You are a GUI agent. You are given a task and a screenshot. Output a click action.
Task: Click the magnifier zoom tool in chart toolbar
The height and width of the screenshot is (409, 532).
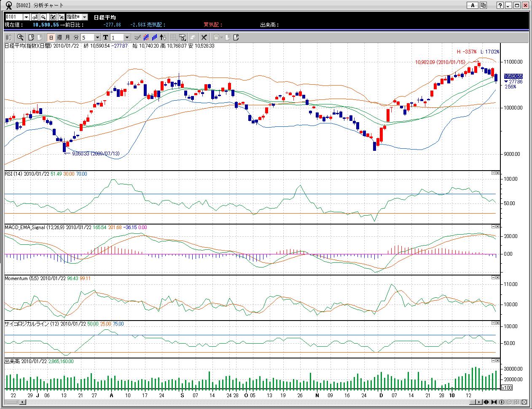20,37
